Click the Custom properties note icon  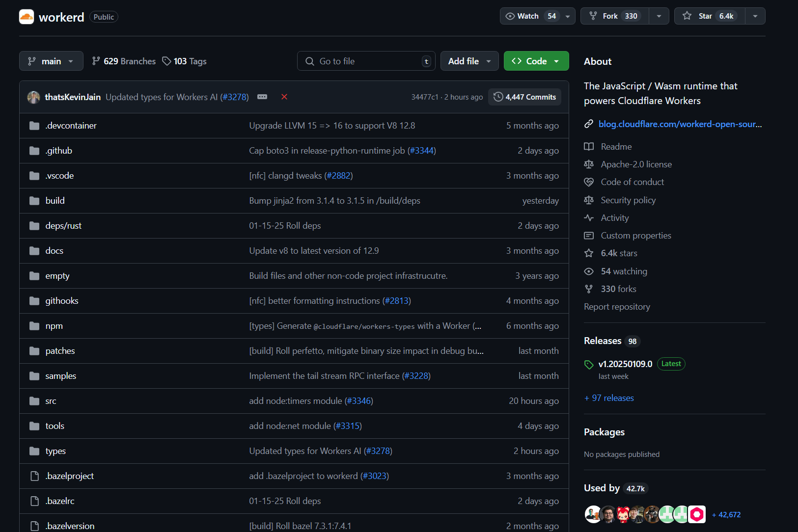point(589,236)
